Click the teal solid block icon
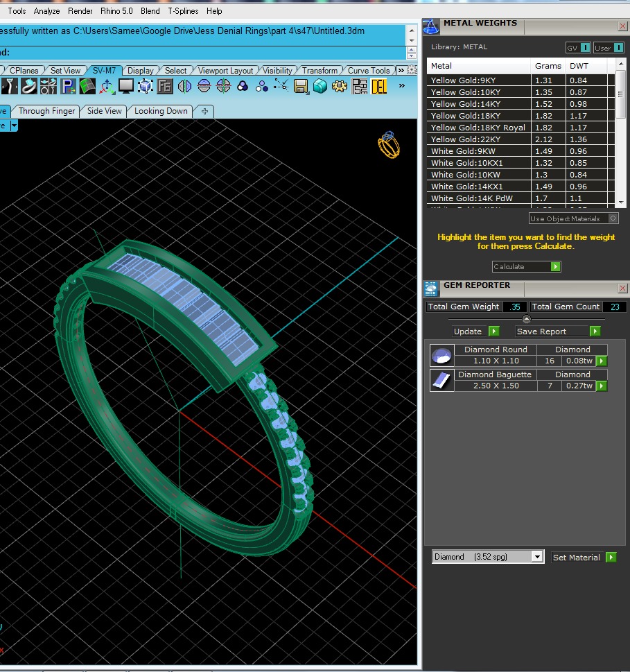 [320, 86]
